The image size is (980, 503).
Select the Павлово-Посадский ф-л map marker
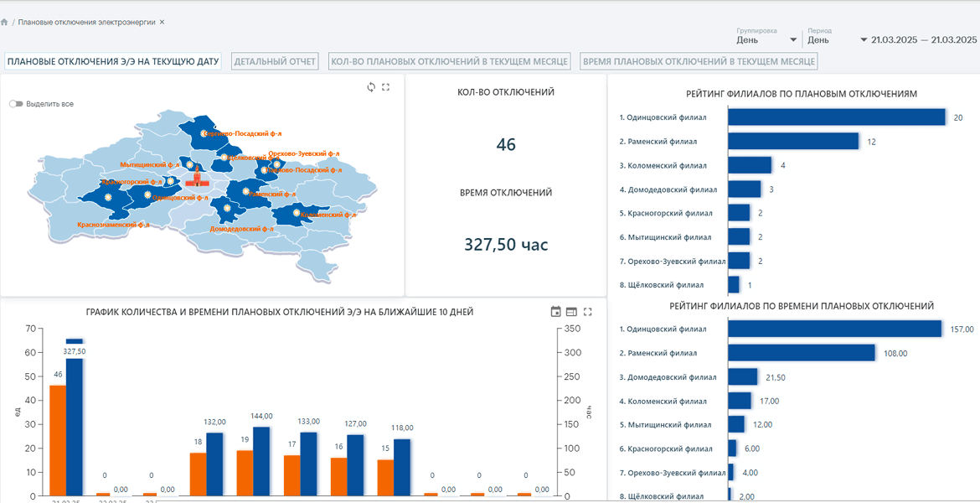click(x=265, y=169)
